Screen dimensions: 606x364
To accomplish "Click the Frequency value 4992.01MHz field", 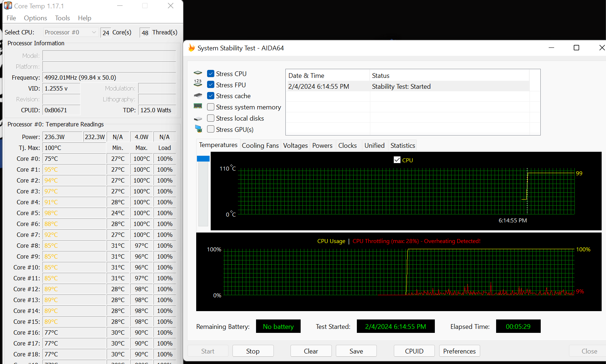I will point(109,78).
